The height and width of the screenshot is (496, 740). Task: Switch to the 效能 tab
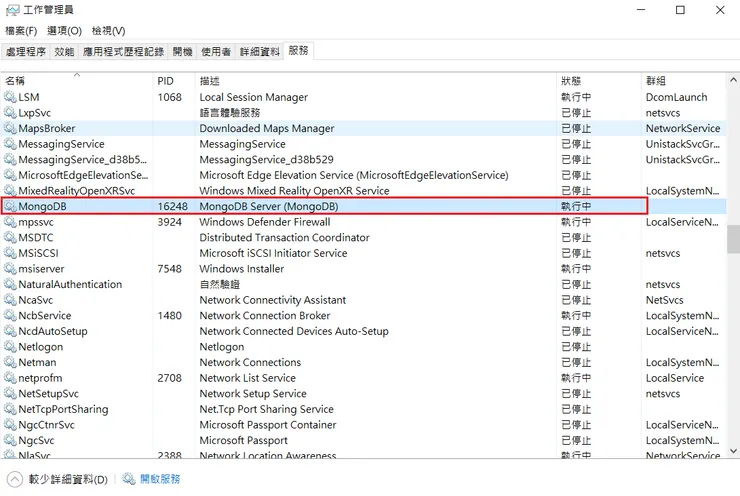click(x=65, y=51)
